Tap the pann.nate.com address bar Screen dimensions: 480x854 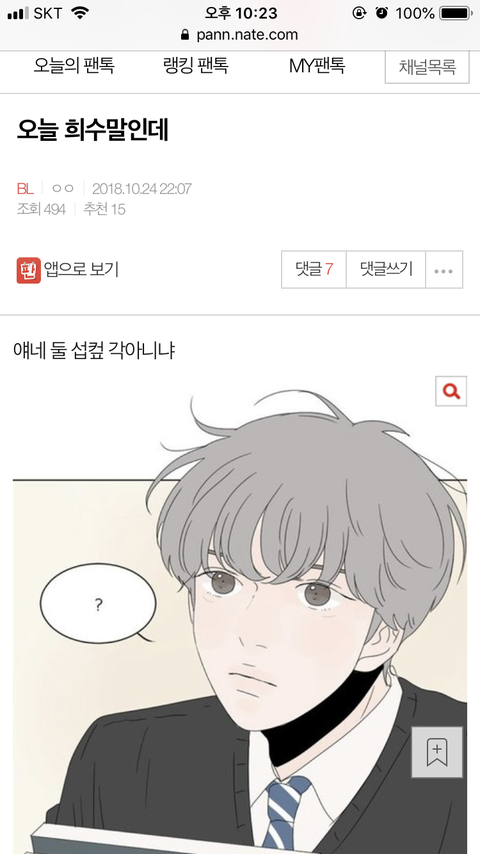click(240, 35)
